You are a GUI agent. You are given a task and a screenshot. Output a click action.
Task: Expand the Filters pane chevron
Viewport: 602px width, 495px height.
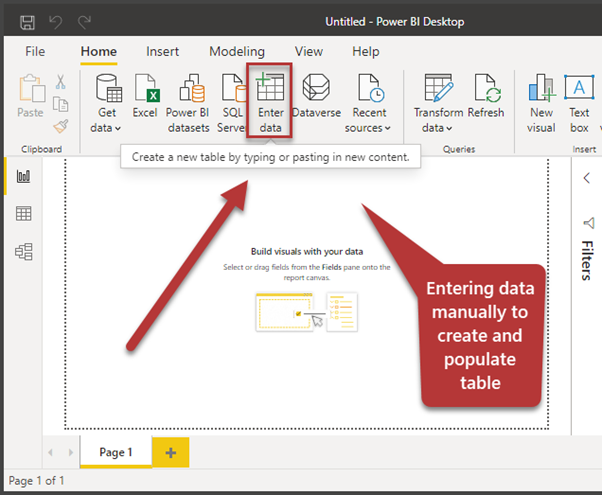pos(586,178)
